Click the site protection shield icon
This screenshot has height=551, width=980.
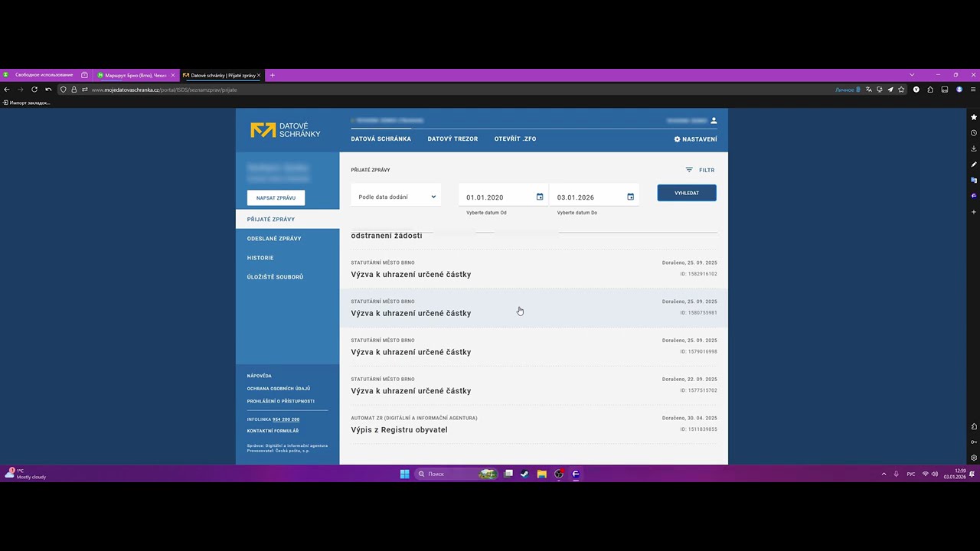(64, 90)
